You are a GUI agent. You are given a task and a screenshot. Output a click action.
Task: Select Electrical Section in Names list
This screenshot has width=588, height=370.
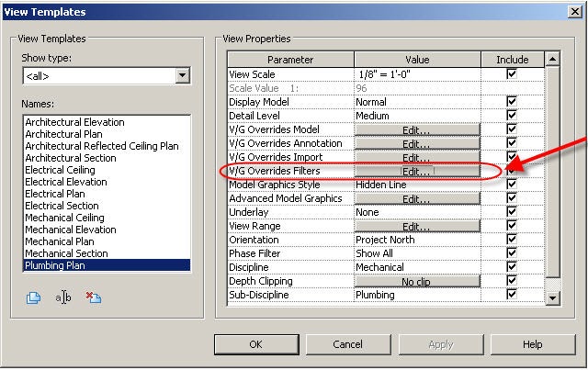tap(62, 206)
